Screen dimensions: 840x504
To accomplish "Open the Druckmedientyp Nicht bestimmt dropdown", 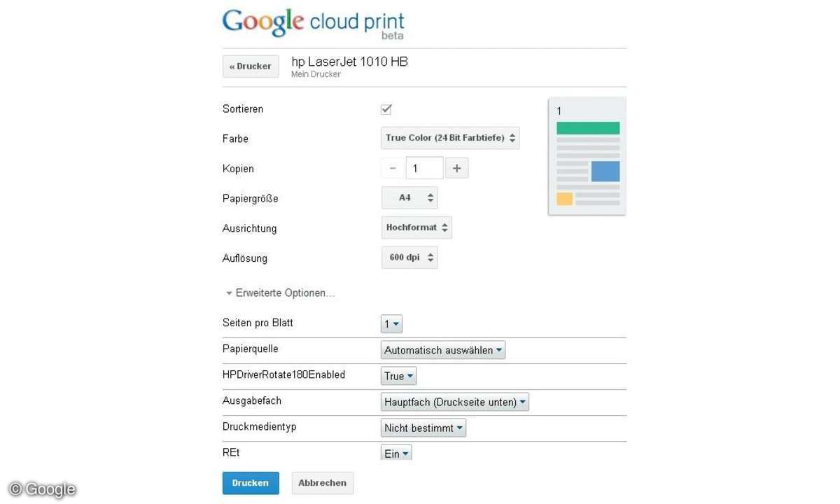I will [x=423, y=428].
